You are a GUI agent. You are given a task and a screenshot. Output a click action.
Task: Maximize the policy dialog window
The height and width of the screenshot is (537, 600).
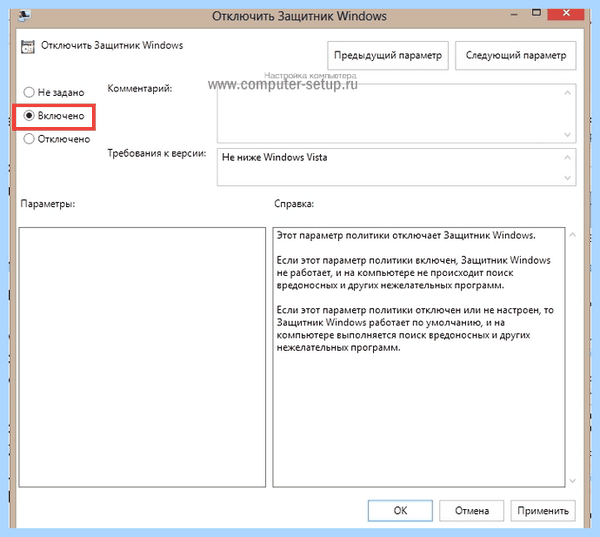(x=536, y=13)
